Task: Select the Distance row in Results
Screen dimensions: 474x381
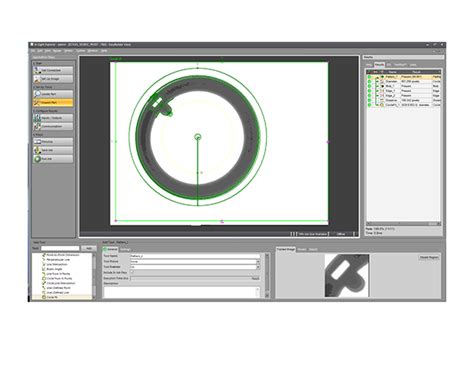Action: coord(404,100)
